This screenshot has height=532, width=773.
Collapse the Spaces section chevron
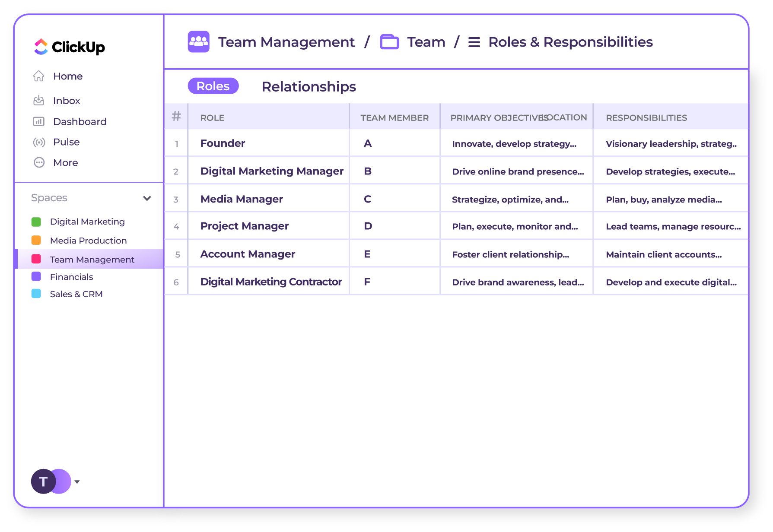pos(147,198)
